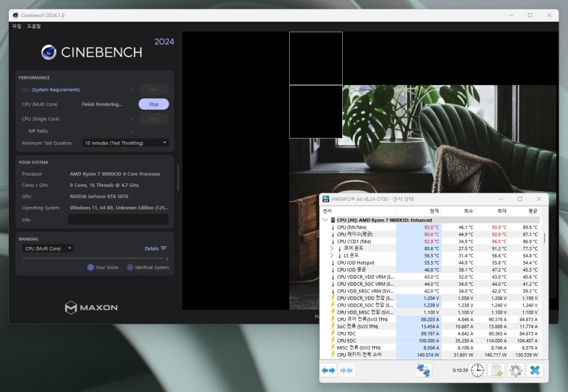Click the lightning icon on CPU EDC
The image size is (568, 392).
(x=333, y=341)
